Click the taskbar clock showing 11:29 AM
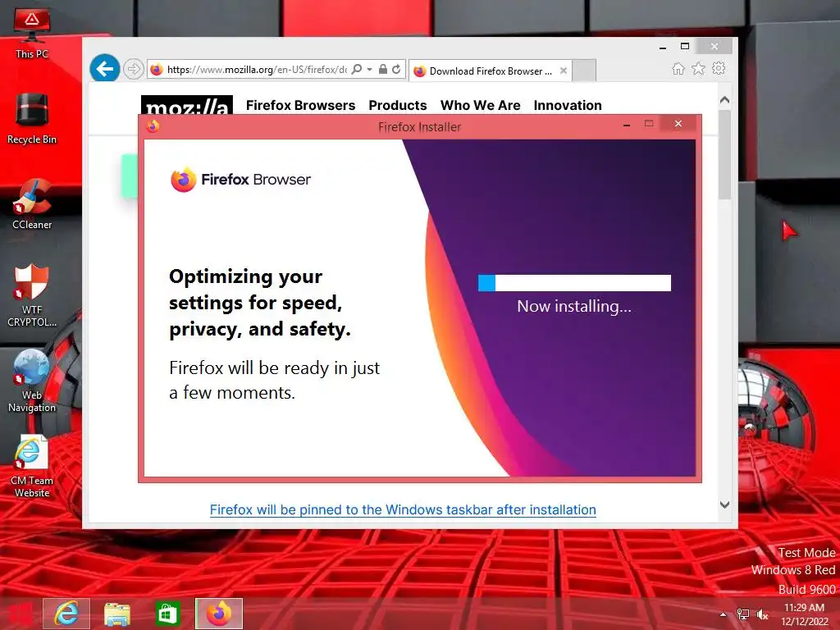The image size is (840, 630). (804, 614)
